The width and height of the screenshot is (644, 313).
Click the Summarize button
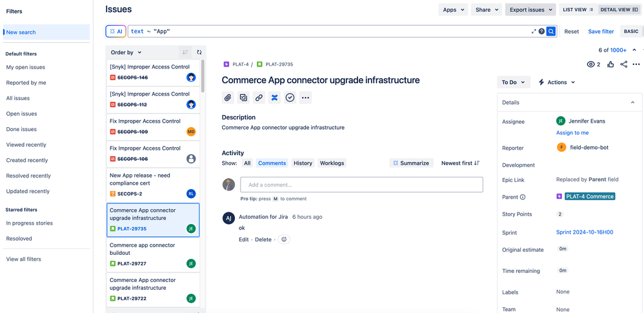coord(411,163)
